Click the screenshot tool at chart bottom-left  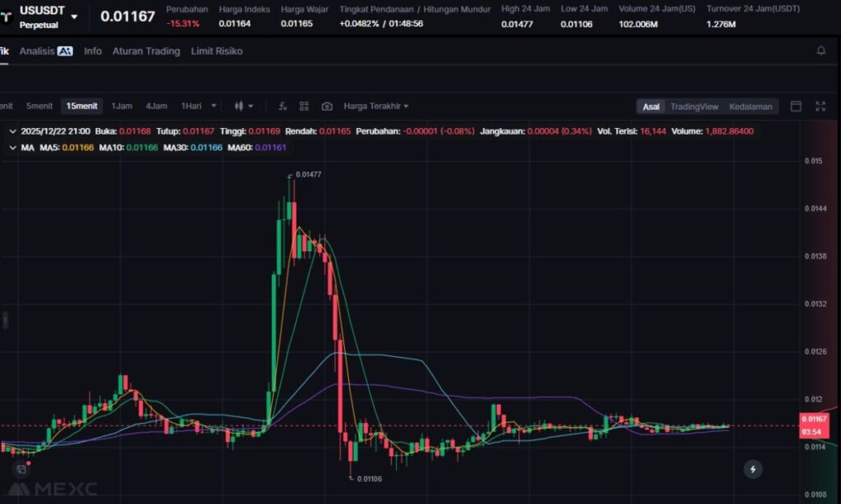point(21,470)
